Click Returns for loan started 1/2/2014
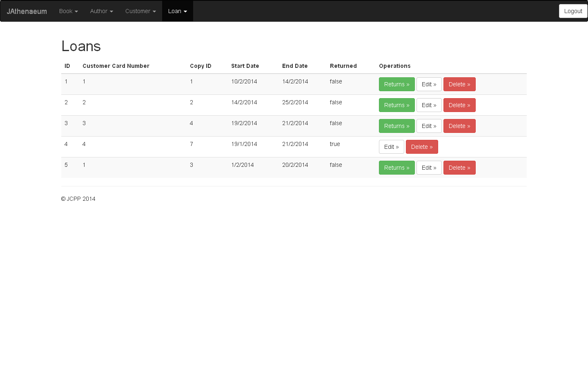Image resolution: width=588 pixels, height=368 pixels. point(397,168)
